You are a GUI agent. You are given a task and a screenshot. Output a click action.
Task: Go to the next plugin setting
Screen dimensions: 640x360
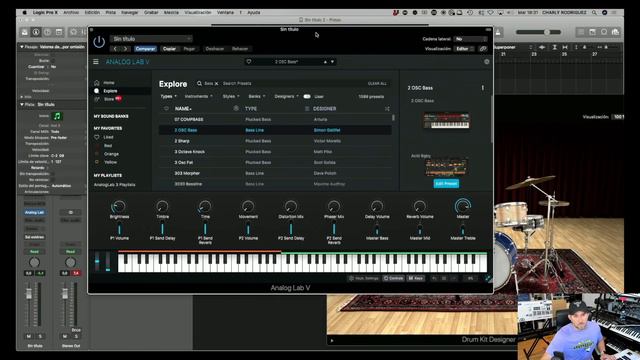125,49
